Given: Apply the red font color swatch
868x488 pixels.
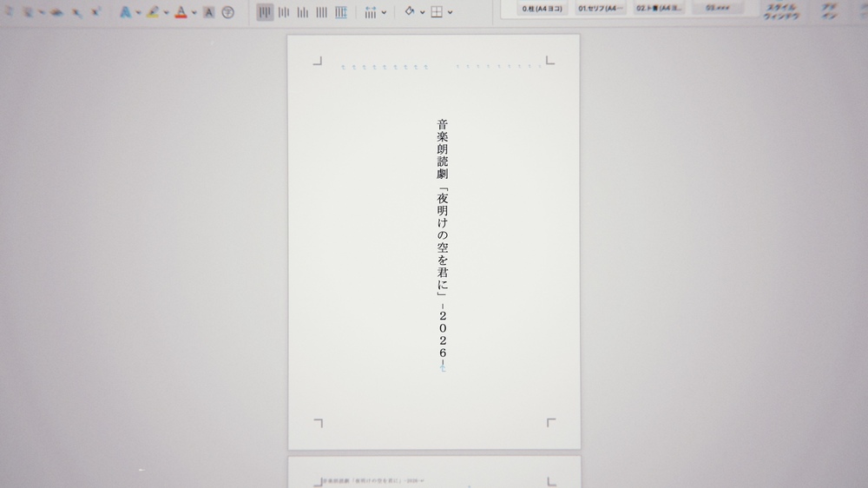Looking at the screenshot, I should tap(181, 12).
